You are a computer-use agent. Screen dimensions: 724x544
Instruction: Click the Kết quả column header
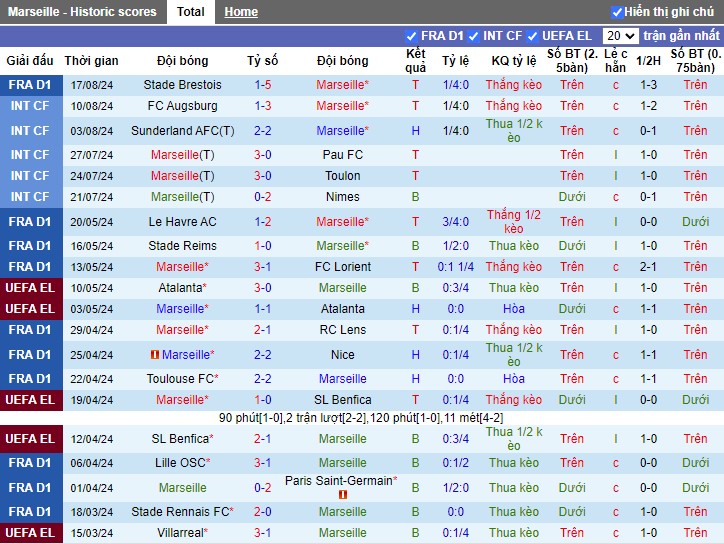[416, 60]
